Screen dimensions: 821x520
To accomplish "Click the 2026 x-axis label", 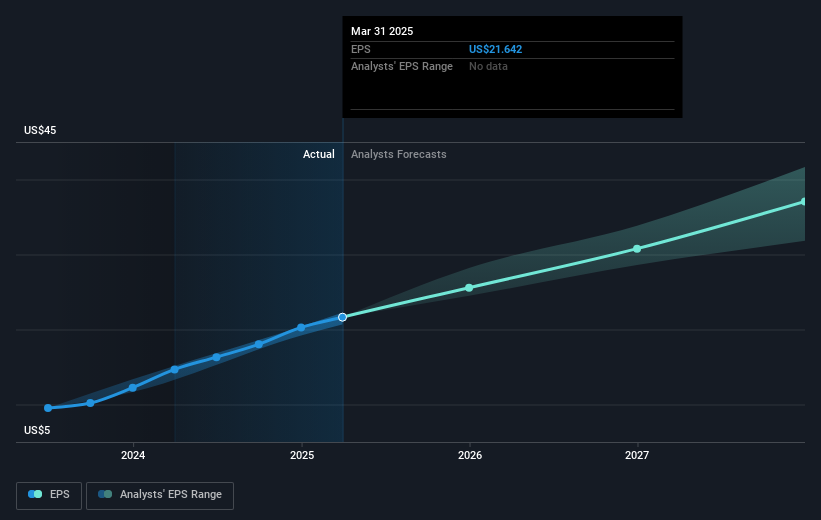I will pyautogui.click(x=470, y=455).
